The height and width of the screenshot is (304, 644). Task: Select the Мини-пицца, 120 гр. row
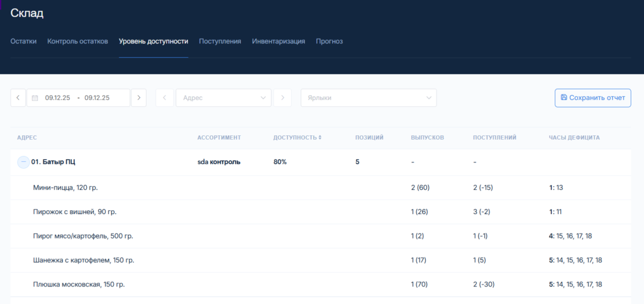(x=65, y=188)
